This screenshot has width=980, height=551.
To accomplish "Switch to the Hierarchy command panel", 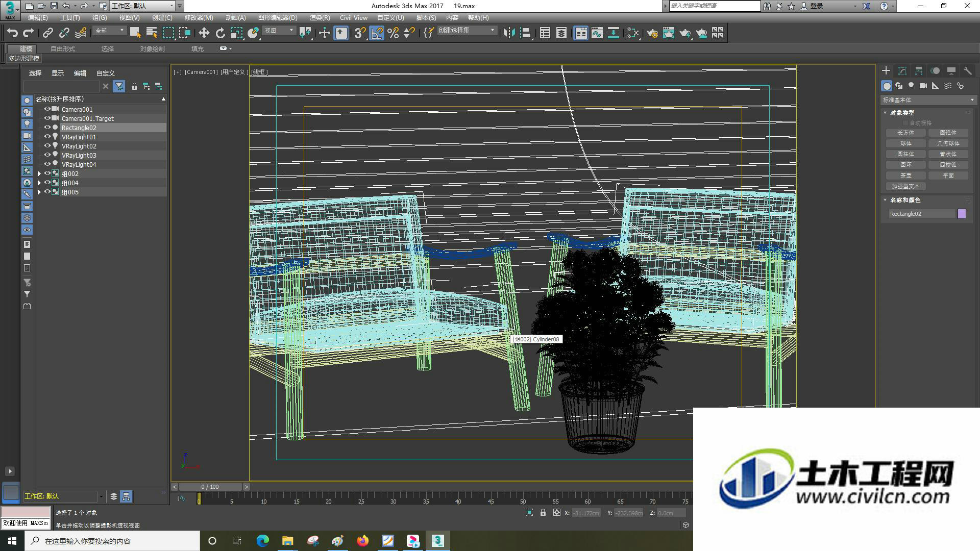I will pyautogui.click(x=919, y=71).
